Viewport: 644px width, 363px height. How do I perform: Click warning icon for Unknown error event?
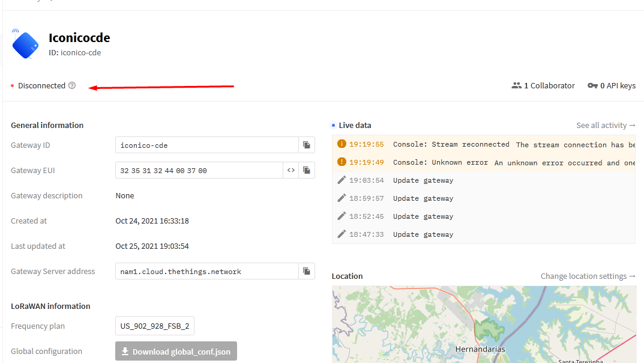pos(342,162)
